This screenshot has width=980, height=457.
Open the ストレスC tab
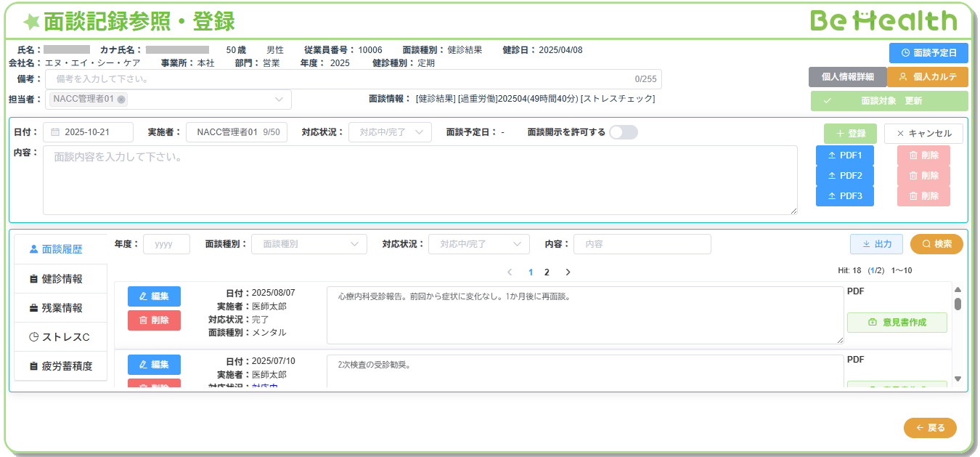[x=61, y=337]
